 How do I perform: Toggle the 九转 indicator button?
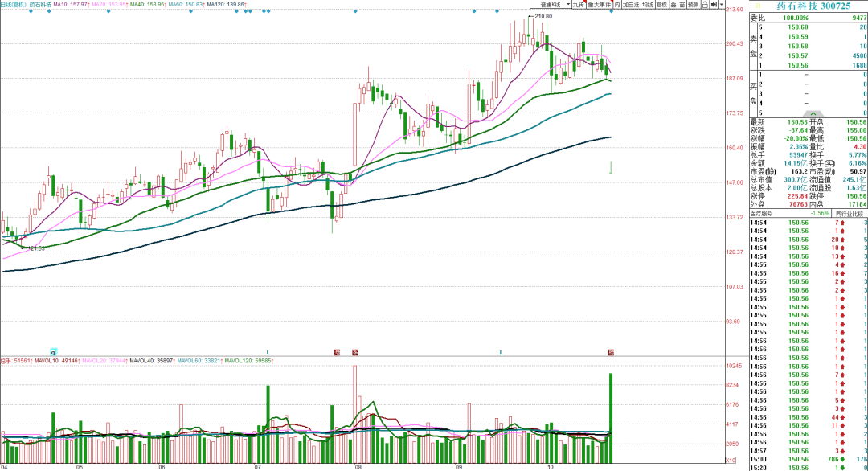pyautogui.click(x=577, y=5)
